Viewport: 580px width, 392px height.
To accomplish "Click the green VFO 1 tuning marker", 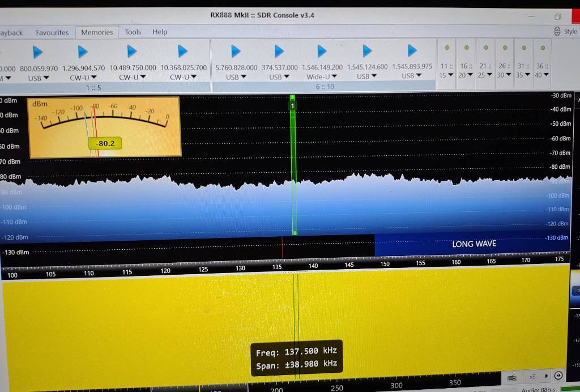I will coord(293,105).
